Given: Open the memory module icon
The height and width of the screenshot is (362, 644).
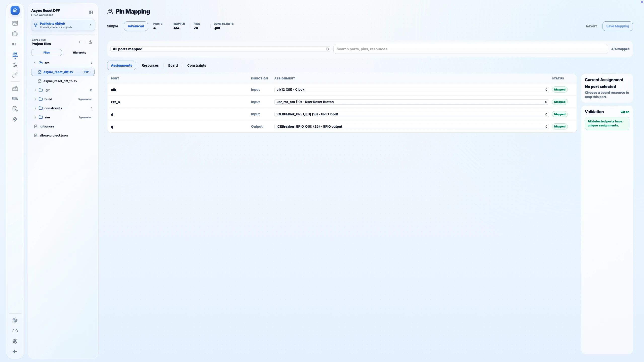Looking at the screenshot, I should (15, 99).
